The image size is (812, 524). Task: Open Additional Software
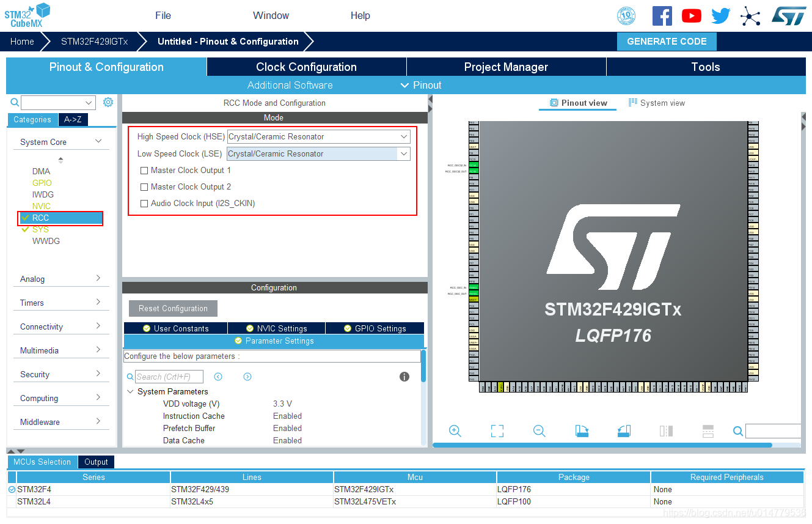pyautogui.click(x=290, y=85)
